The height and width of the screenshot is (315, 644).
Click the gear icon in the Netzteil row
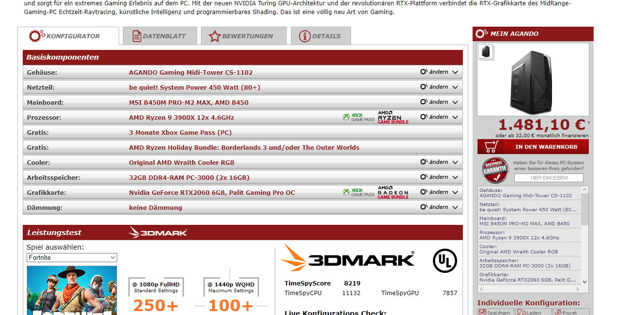click(424, 87)
